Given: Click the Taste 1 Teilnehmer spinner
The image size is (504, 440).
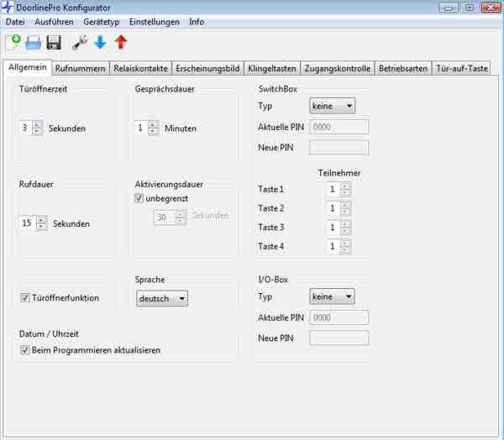Looking at the screenshot, I should coord(339,189).
